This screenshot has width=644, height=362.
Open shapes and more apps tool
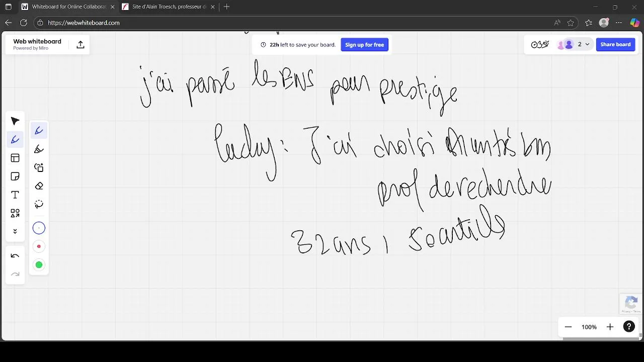click(15, 213)
